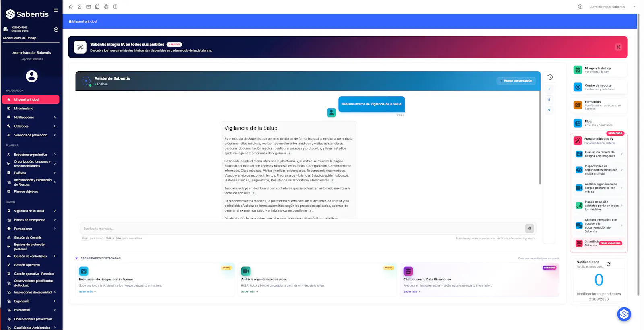Open the help question mark icon
Viewport: 644px width, 330px height.
(x=115, y=7)
